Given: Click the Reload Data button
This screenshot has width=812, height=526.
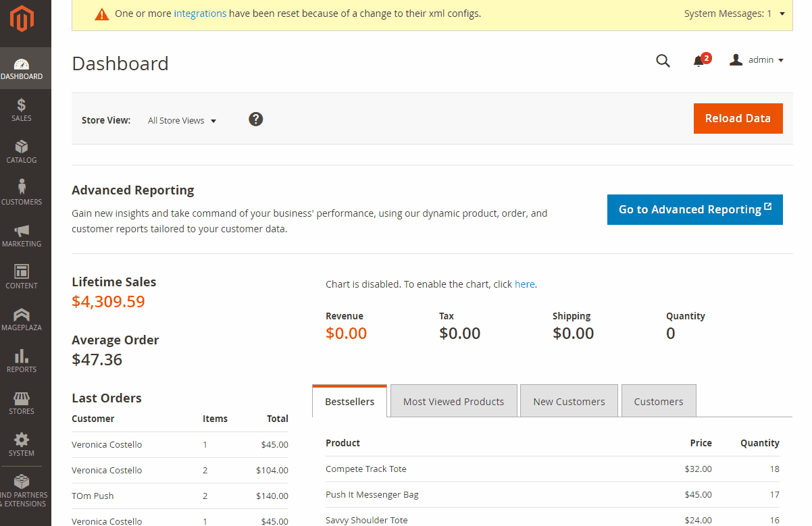Looking at the screenshot, I should click(738, 119).
